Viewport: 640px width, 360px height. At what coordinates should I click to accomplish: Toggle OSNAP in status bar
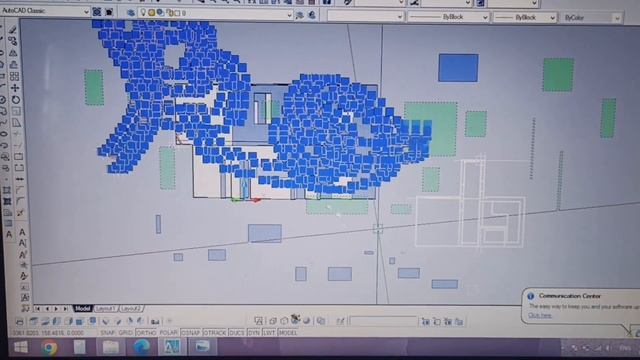coord(191,333)
